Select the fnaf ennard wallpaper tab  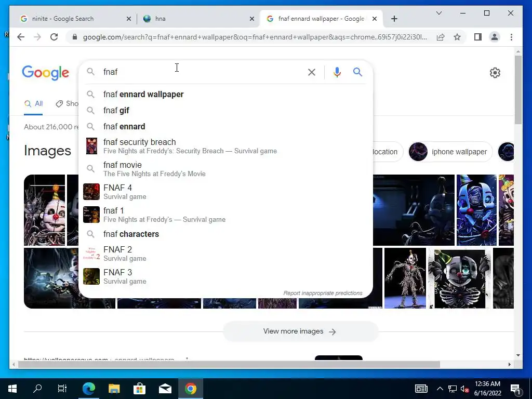(321, 19)
